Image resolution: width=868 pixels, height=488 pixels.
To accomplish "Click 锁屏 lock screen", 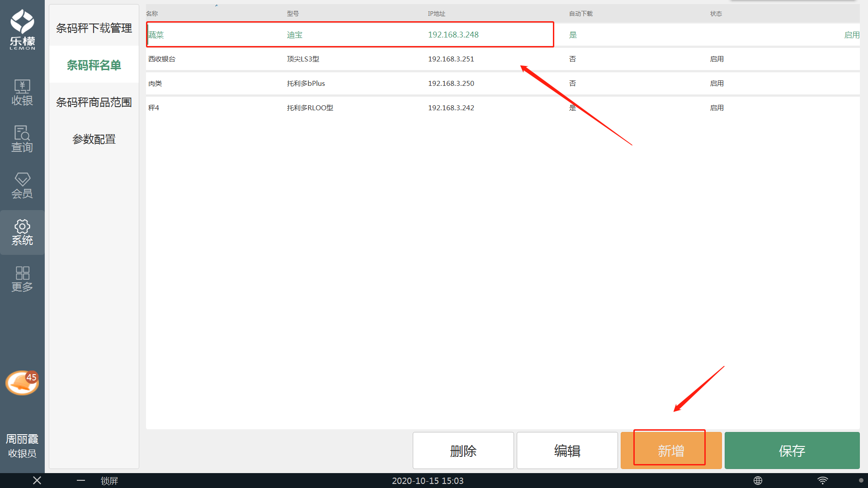I will [x=109, y=481].
